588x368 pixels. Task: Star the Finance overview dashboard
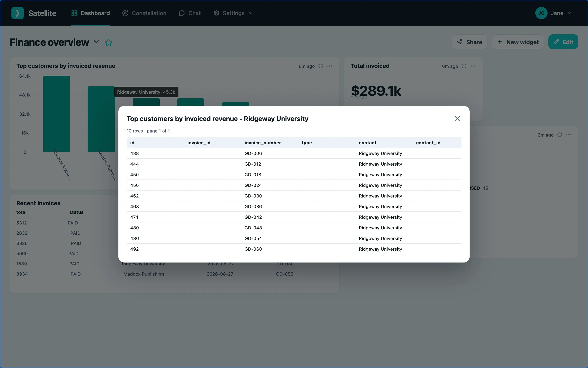click(109, 42)
